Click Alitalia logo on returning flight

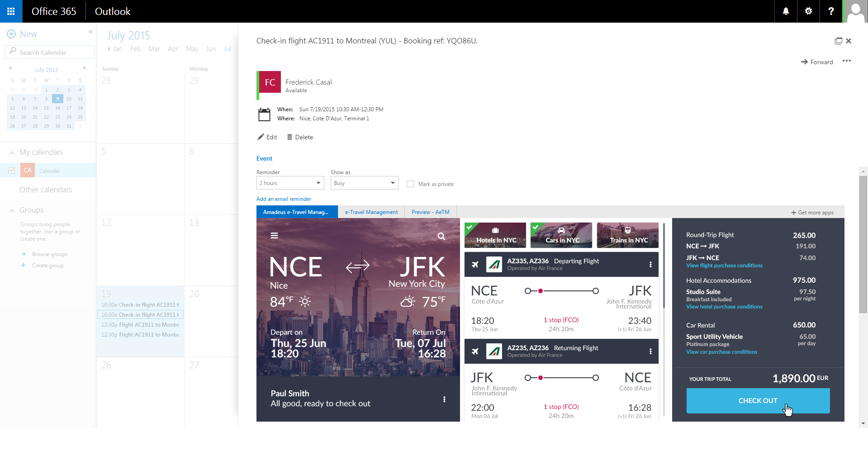pos(494,351)
